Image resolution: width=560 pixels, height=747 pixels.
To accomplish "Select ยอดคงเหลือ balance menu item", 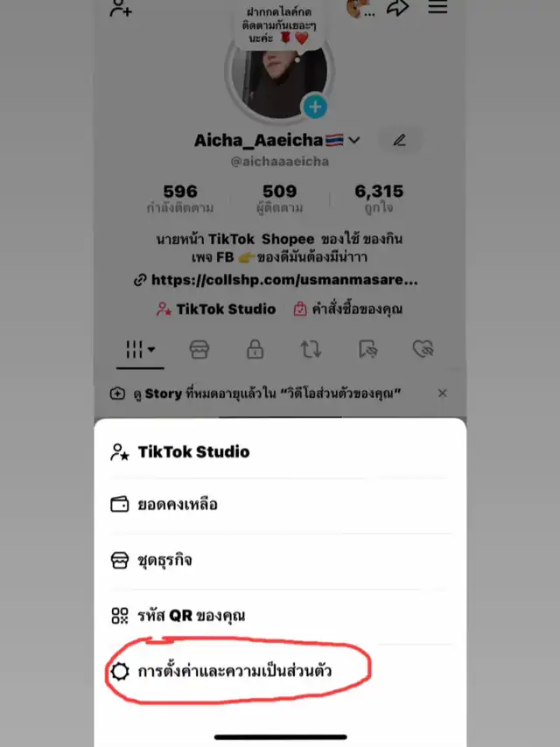I will 177,505.
